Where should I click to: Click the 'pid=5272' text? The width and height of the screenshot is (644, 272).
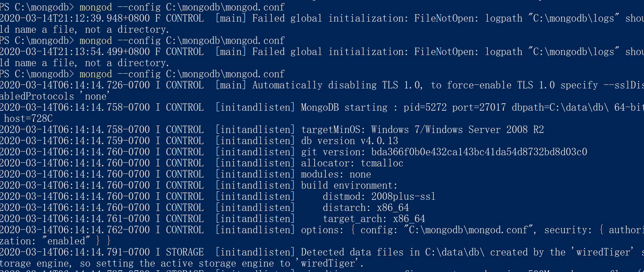425,107
